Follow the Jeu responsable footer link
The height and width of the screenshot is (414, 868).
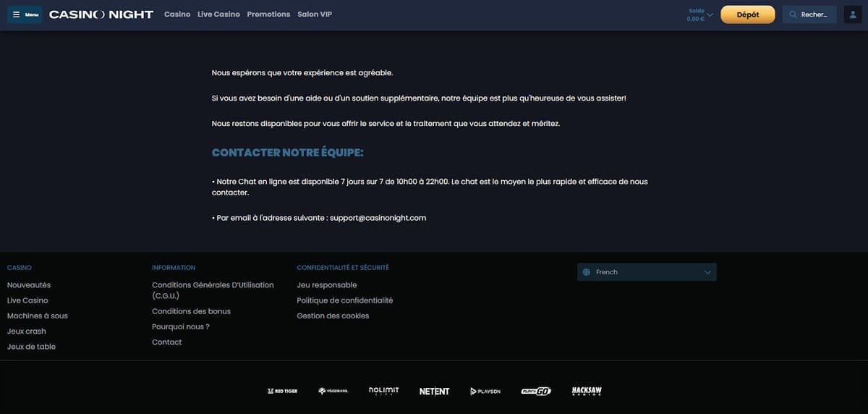(x=326, y=285)
